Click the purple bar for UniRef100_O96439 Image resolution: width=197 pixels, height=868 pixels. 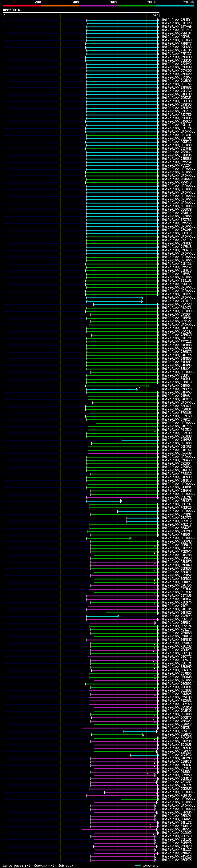(124, 454)
